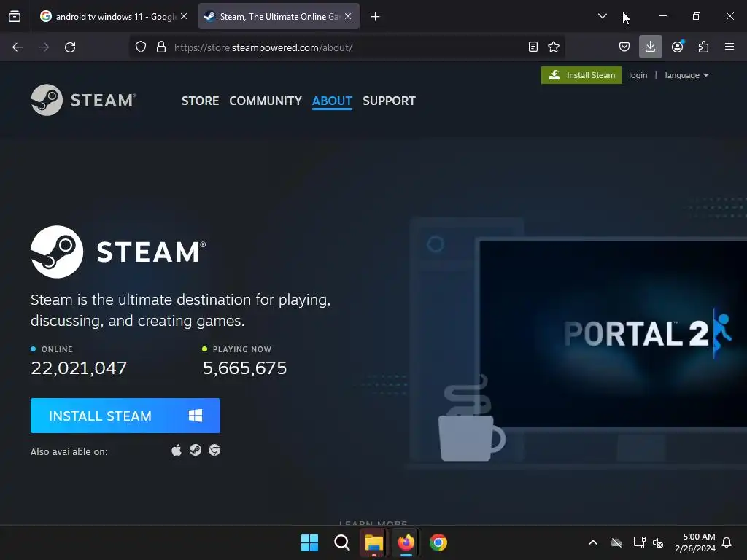Close the Steam tab
The height and width of the screenshot is (560, 747).
pyautogui.click(x=348, y=16)
